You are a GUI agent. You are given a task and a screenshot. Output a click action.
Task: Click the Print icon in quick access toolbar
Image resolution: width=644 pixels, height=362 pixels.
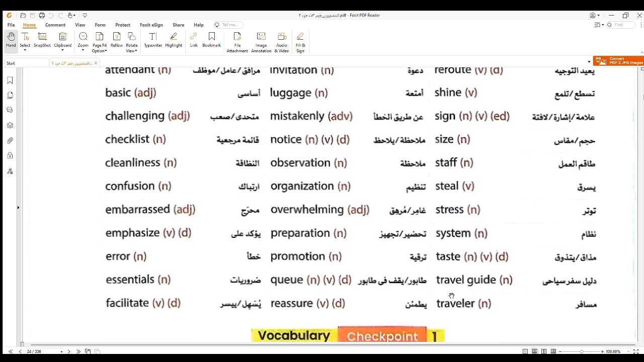click(x=42, y=16)
